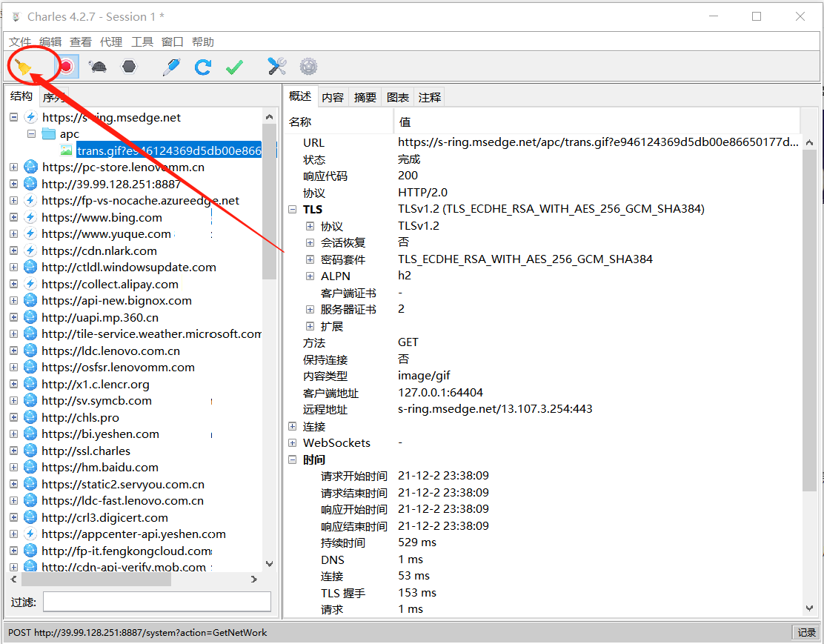Select https://api-new.bignox.com entry
Image resolution: width=824 pixels, height=644 pixels.
click(x=116, y=301)
